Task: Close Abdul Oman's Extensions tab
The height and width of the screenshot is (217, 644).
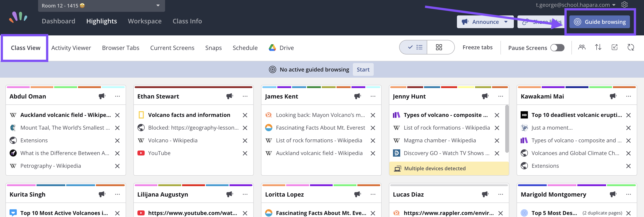Action: pyautogui.click(x=117, y=141)
